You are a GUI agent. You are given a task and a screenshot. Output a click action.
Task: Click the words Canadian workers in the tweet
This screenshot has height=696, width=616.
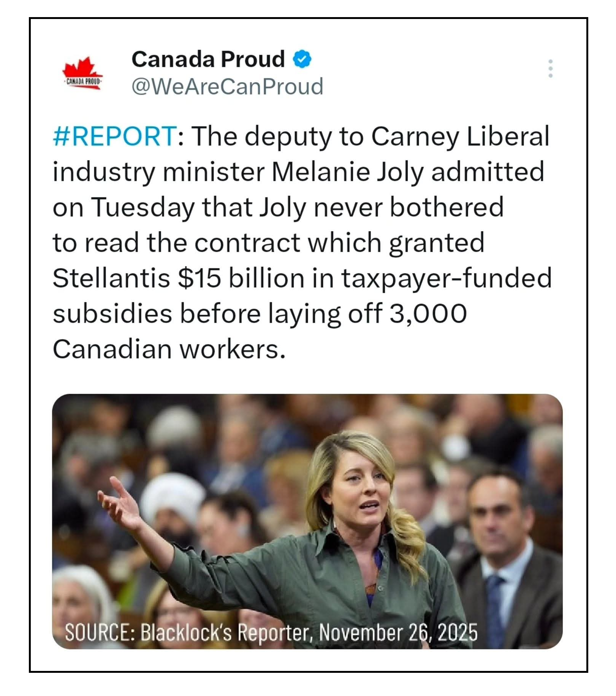[x=169, y=349]
